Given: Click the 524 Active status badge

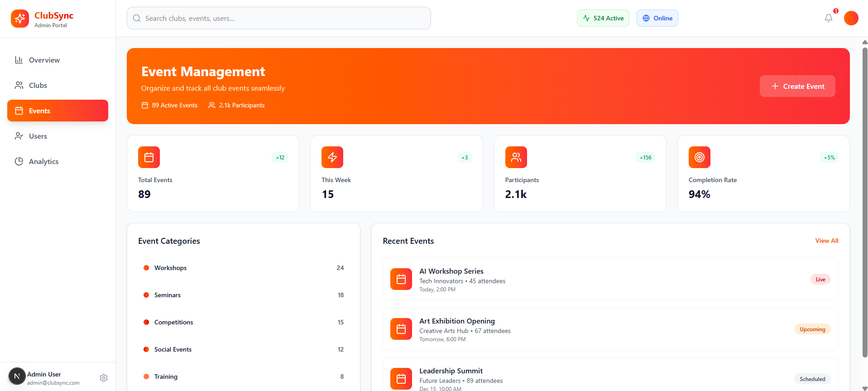Looking at the screenshot, I should pos(603,18).
